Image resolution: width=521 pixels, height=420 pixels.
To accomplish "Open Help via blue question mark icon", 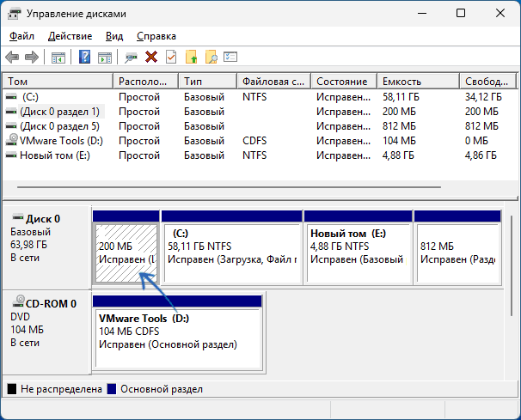I will [85, 57].
